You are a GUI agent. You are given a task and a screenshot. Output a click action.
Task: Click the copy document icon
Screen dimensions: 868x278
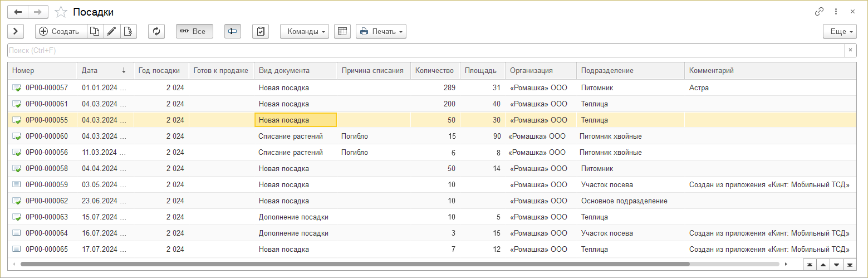[95, 32]
